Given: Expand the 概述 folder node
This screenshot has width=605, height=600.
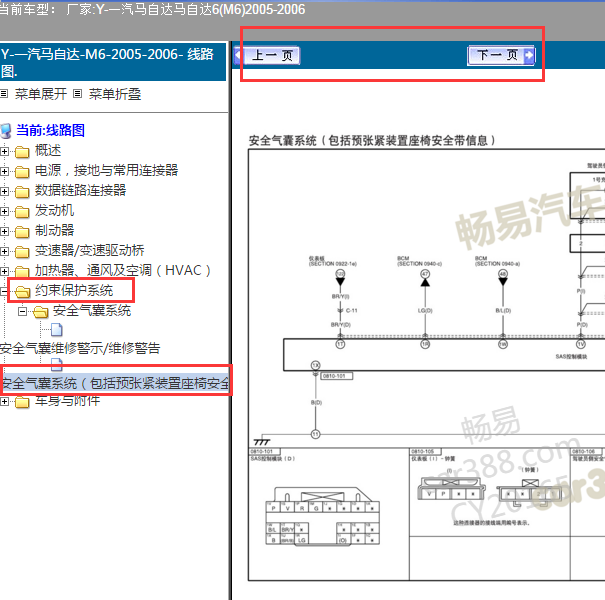Looking at the screenshot, I should tap(4, 152).
